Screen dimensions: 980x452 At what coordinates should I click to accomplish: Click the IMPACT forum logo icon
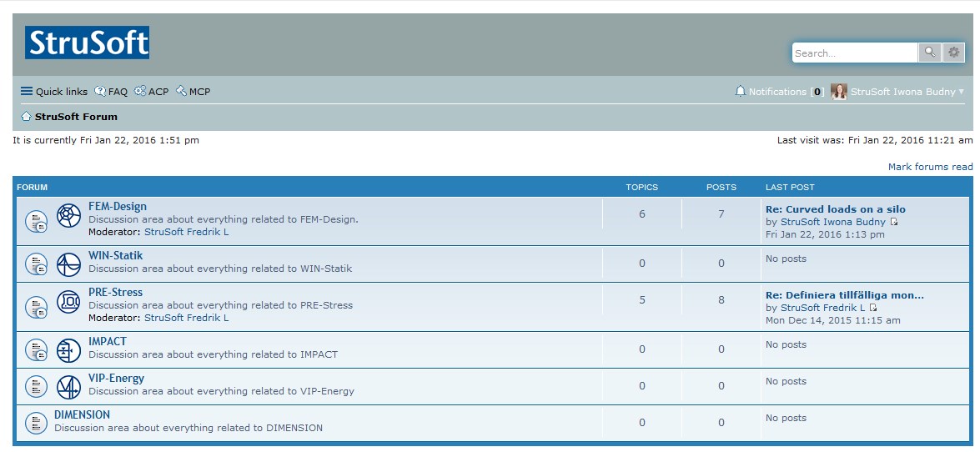[x=68, y=350]
